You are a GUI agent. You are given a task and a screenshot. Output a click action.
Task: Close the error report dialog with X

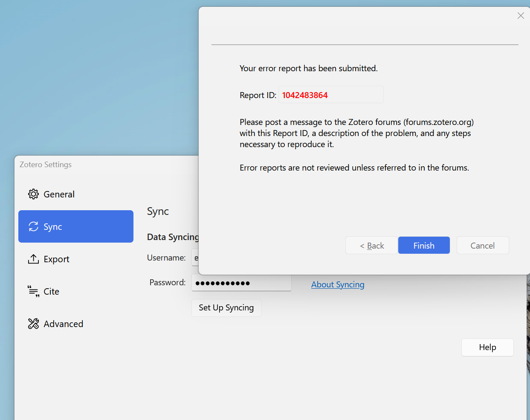point(521,16)
